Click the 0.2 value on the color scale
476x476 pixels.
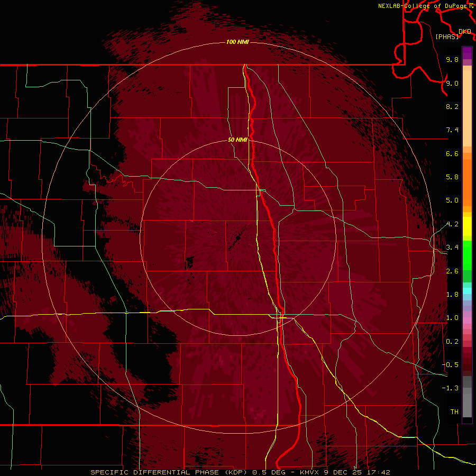pyautogui.click(x=452, y=342)
